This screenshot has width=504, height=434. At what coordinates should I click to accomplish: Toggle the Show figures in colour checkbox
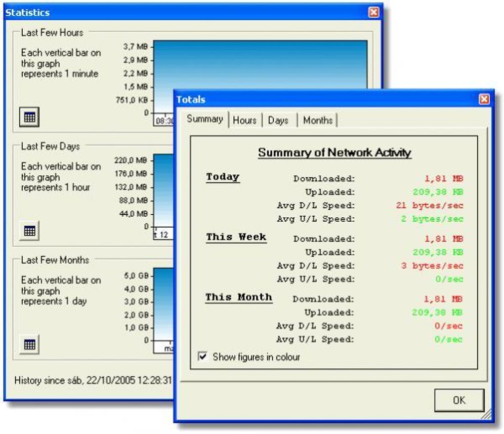pyautogui.click(x=203, y=356)
